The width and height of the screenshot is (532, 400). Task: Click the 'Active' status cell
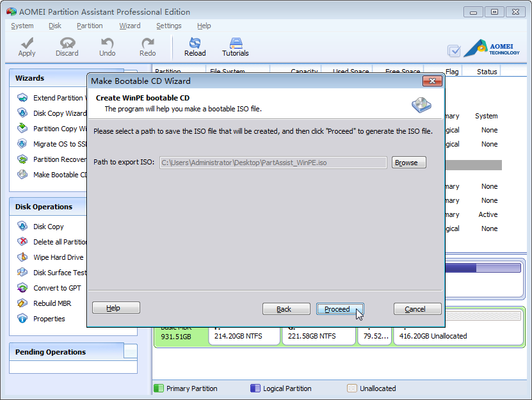(x=488, y=214)
